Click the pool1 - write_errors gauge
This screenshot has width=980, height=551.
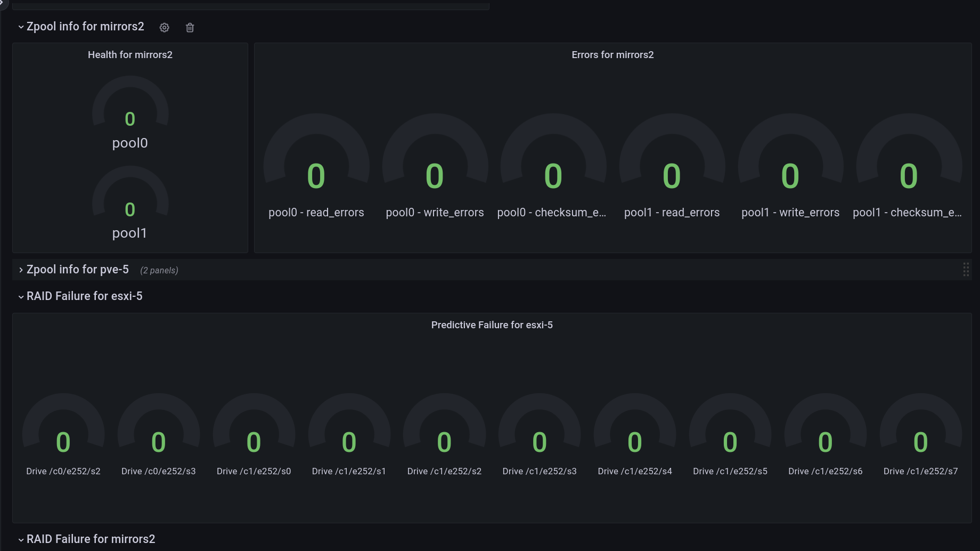click(790, 166)
